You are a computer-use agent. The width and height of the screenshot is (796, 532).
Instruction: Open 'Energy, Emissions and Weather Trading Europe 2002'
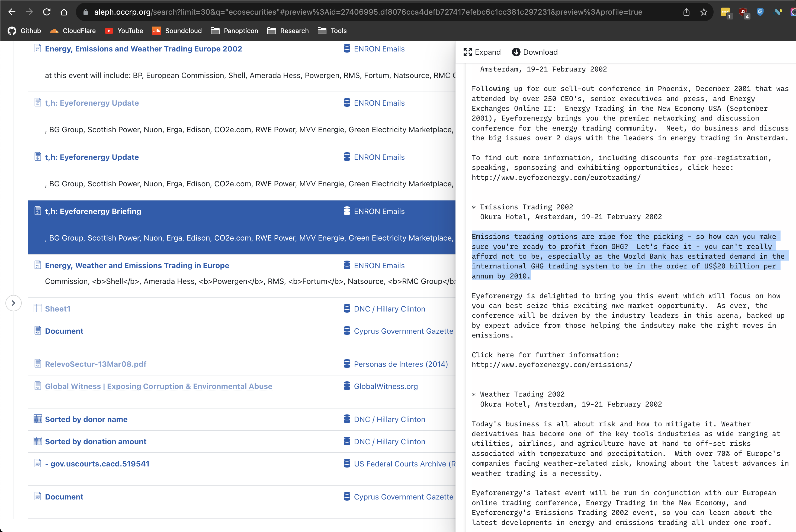(x=143, y=49)
